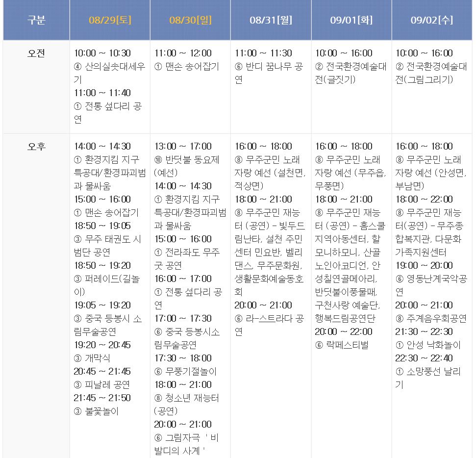476x458 pixels.
Task: Click the 무풍기절놀이 event text
Action: (190, 372)
